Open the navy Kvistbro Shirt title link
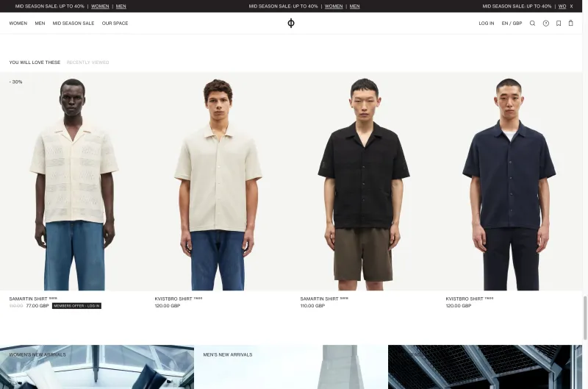The width and height of the screenshot is (588, 389). [x=465, y=299]
